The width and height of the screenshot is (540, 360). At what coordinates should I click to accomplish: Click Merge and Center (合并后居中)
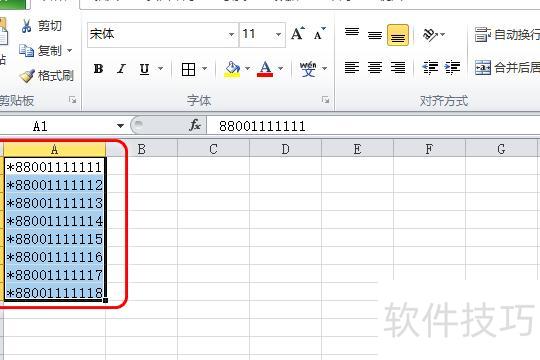507,68
